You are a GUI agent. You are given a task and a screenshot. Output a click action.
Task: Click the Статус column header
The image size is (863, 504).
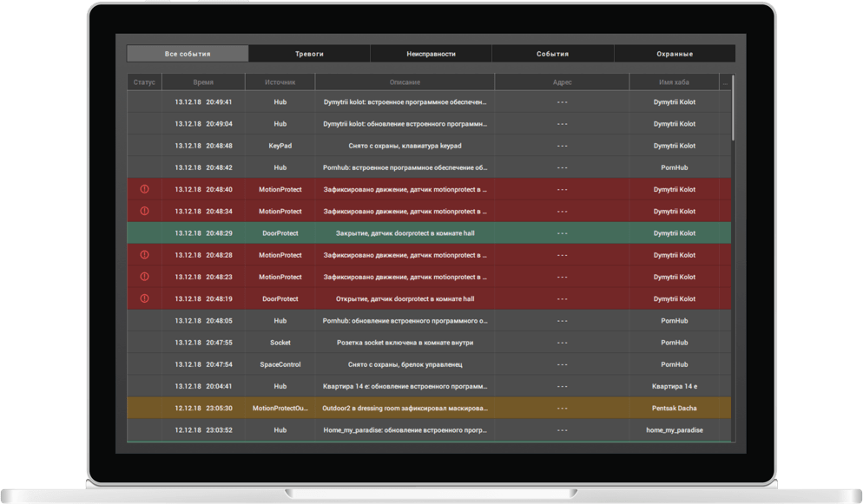(x=144, y=82)
